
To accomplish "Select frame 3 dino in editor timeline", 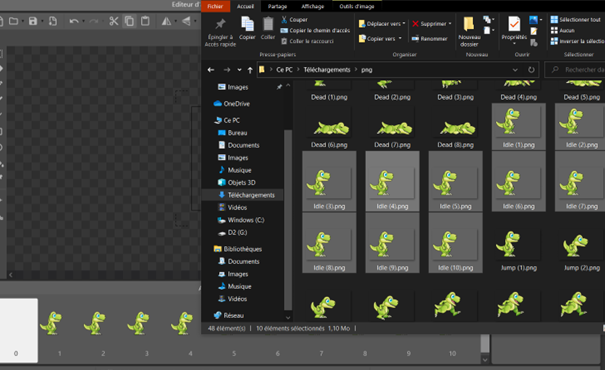I will click(x=139, y=323).
